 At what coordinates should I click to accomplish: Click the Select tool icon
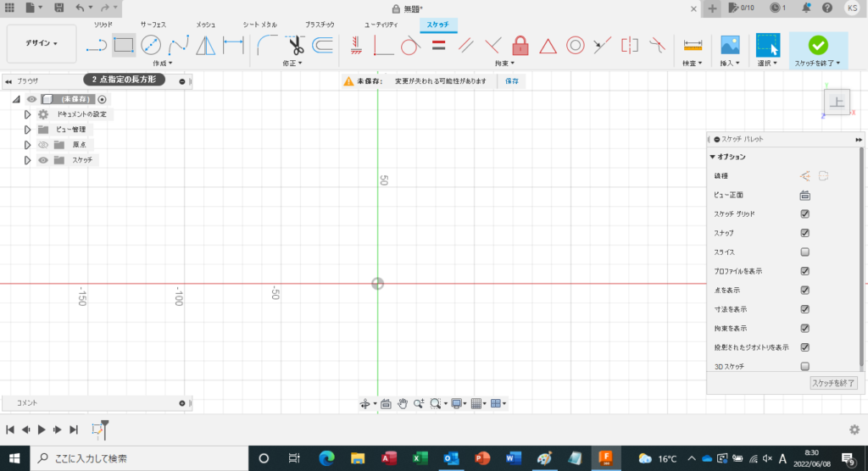[x=768, y=46]
